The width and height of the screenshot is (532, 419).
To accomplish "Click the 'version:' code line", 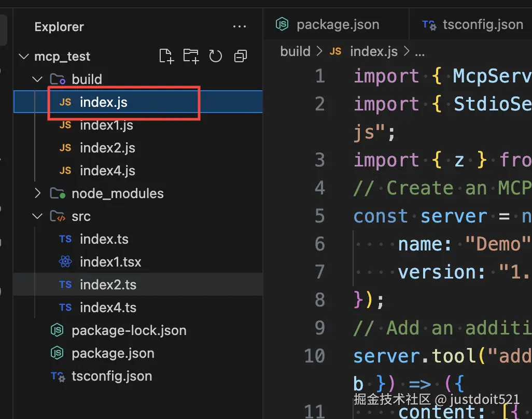I will (x=464, y=272).
